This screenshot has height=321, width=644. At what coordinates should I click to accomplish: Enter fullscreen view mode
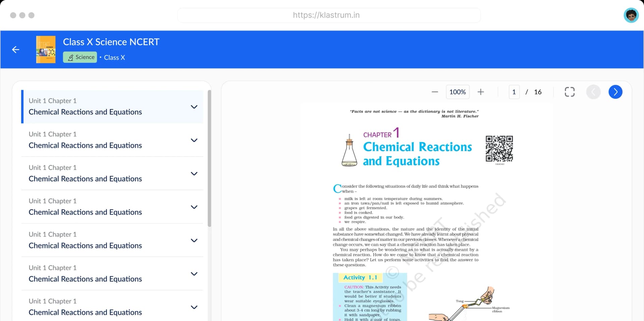(x=570, y=92)
